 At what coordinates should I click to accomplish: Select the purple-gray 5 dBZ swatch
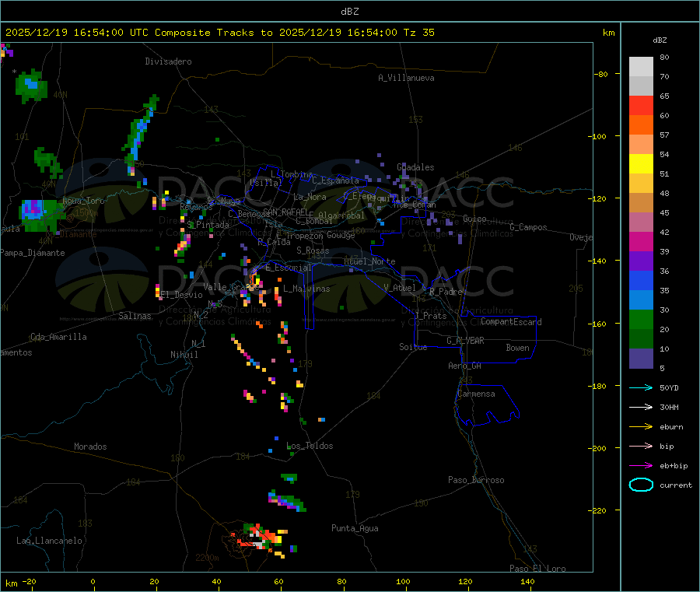[x=641, y=359]
